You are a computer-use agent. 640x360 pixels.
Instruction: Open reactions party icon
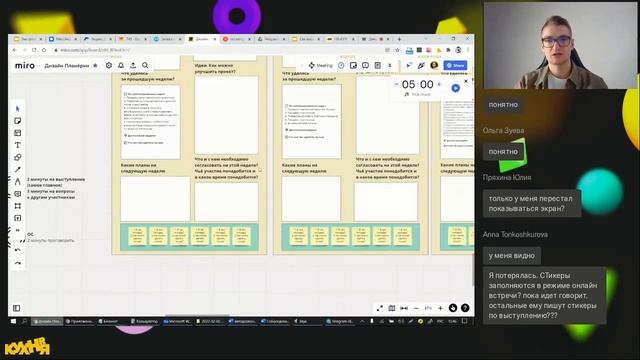(x=421, y=65)
